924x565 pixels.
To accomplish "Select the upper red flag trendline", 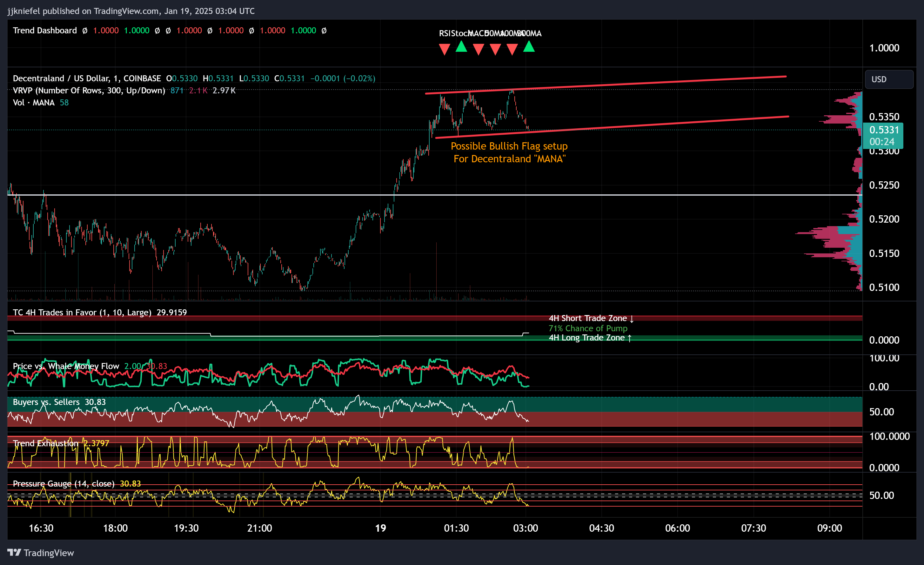I will 606,85.
